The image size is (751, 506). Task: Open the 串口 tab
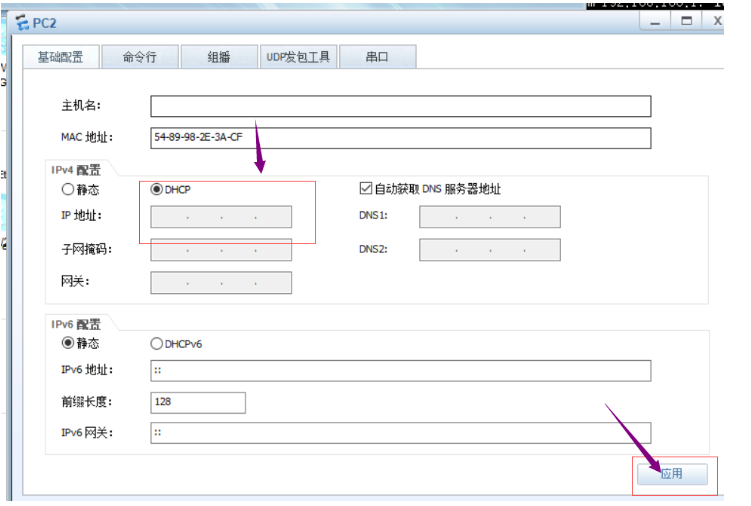[377, 57]
